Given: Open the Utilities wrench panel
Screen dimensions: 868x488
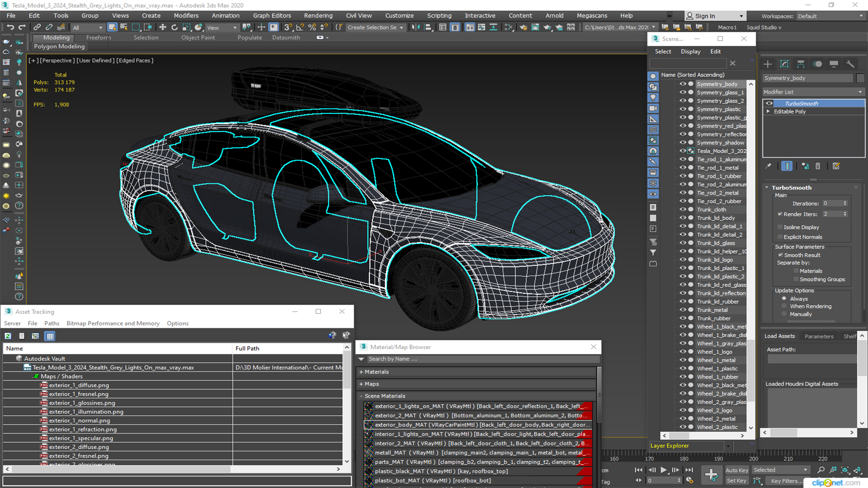Looking at the screenshot, I should pos(850,64).
